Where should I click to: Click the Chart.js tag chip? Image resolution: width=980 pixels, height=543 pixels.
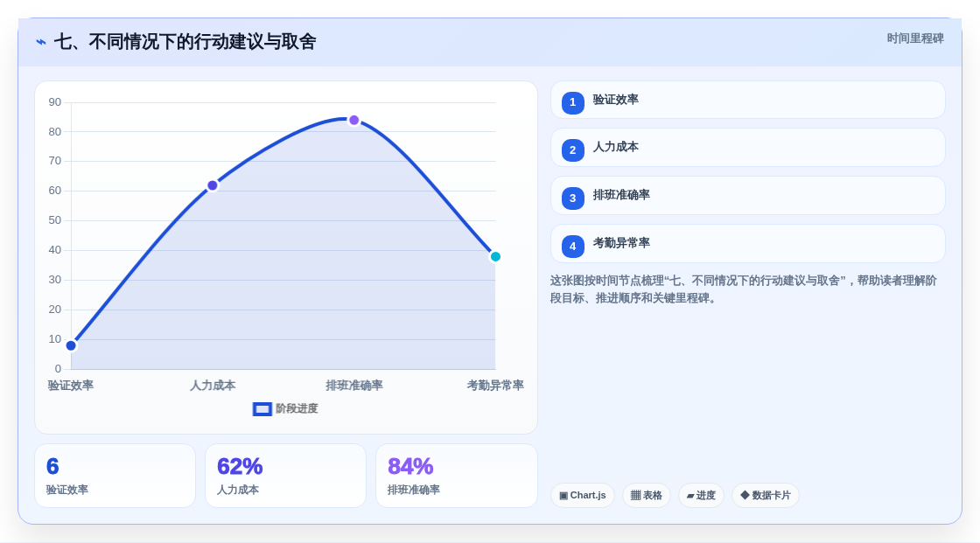point(583,496)
